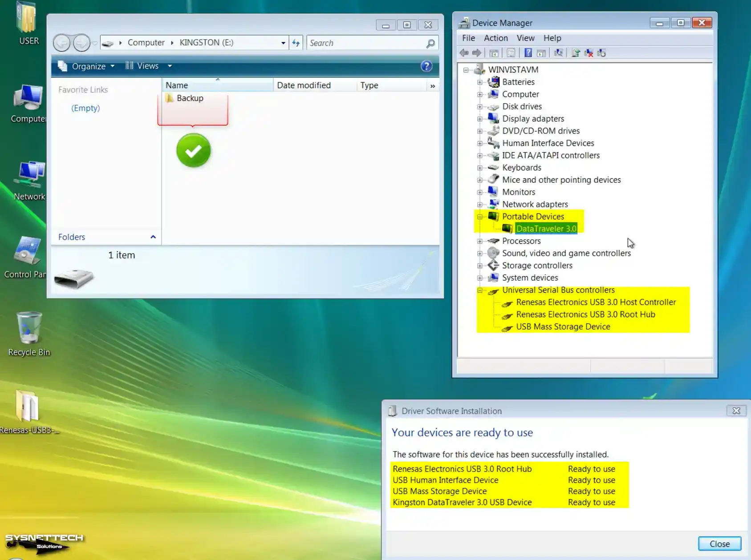The width and height of the screenshot is (751, 560).
Task: Collapse WINVISTAVM root node
Action: tap(466, 70)
